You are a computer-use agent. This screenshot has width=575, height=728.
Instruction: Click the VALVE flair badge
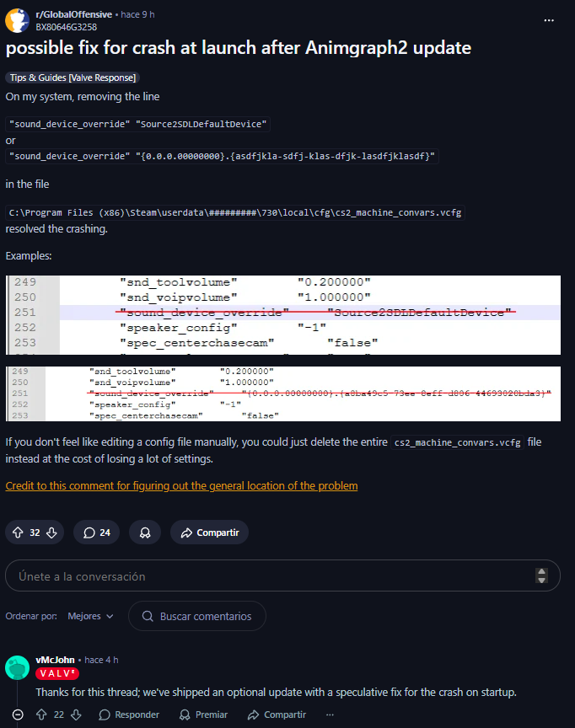(x=57, y=673)
